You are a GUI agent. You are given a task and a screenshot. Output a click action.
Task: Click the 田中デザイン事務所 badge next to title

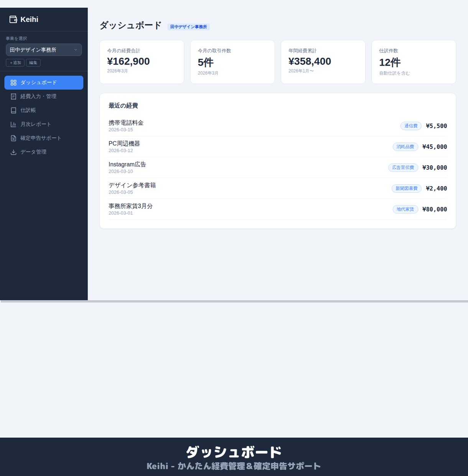coord(189,27)
